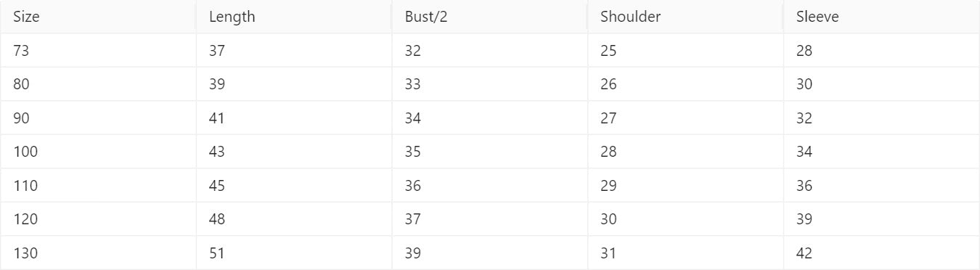Viewport: 980px width, 270px height.
Task: Click the size 120 cell
Action: [x=98, y=219]
